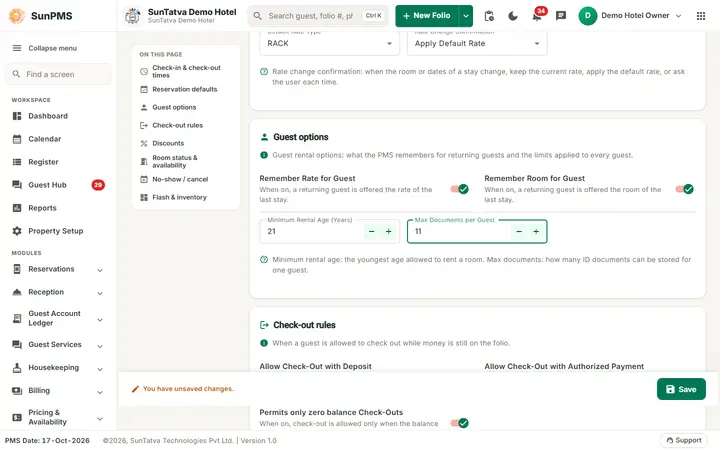
Task: Expand the Guest Services module
Action: [100, 346]
